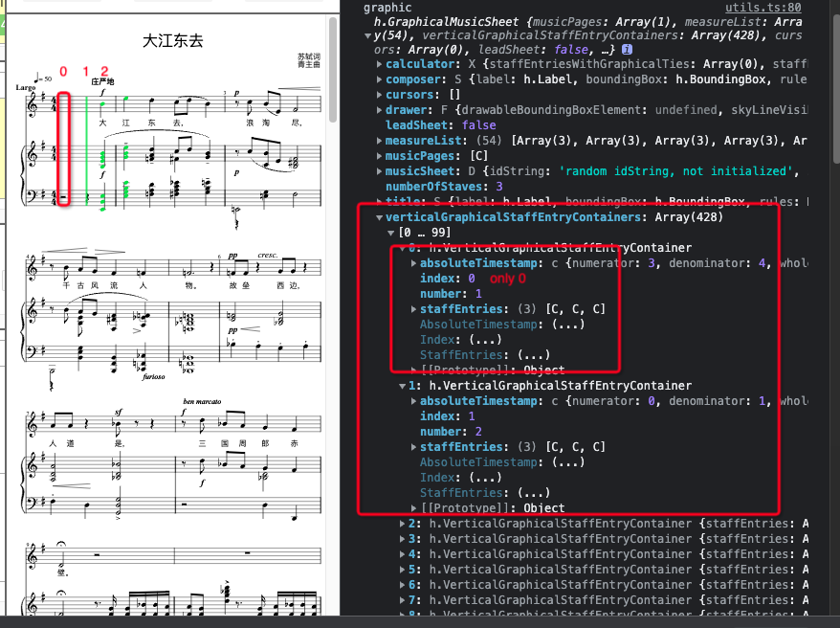Invoke the AbsoluteTimestamp getter under entry 1
The width and height of the screenshot is (840, 628).
click(x=568, y=462)
